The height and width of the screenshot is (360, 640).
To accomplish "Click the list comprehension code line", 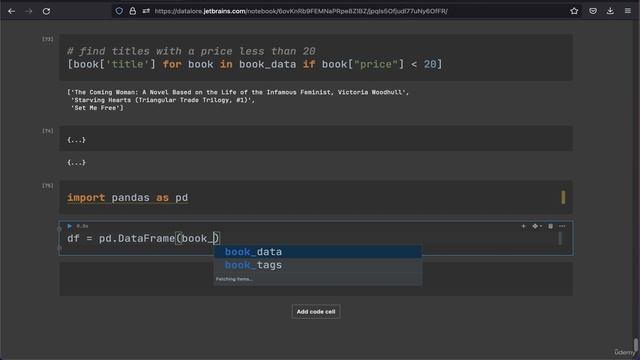I will [x=255, y=64].
